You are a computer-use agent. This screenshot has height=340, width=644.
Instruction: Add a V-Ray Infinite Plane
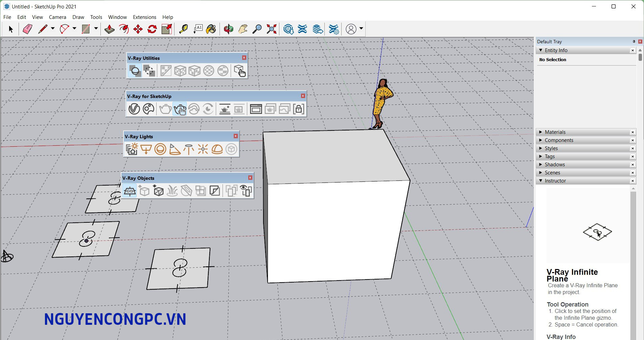point(130,191)
